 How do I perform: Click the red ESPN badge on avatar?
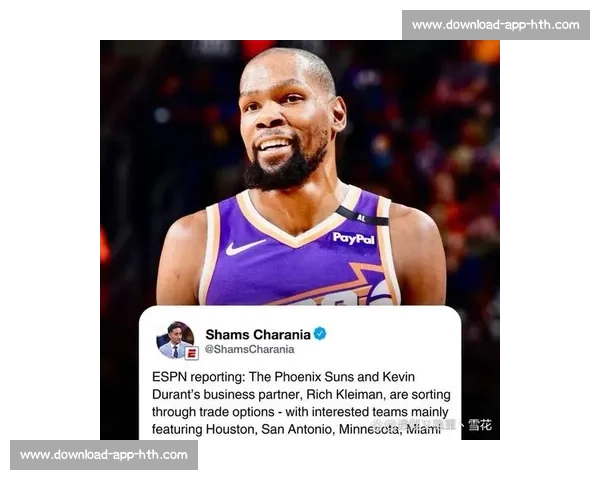click(x=191, y=353)
